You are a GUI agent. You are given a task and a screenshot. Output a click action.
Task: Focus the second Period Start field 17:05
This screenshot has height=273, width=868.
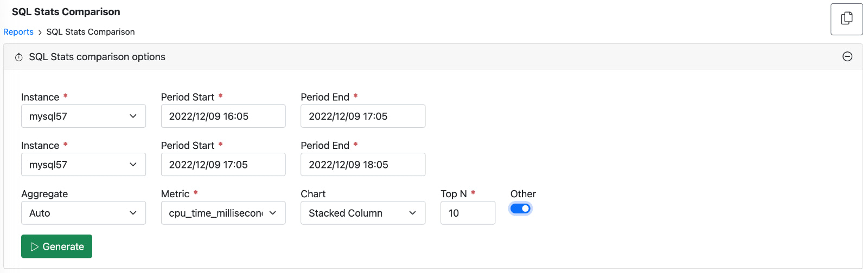[x=223, y=164]
